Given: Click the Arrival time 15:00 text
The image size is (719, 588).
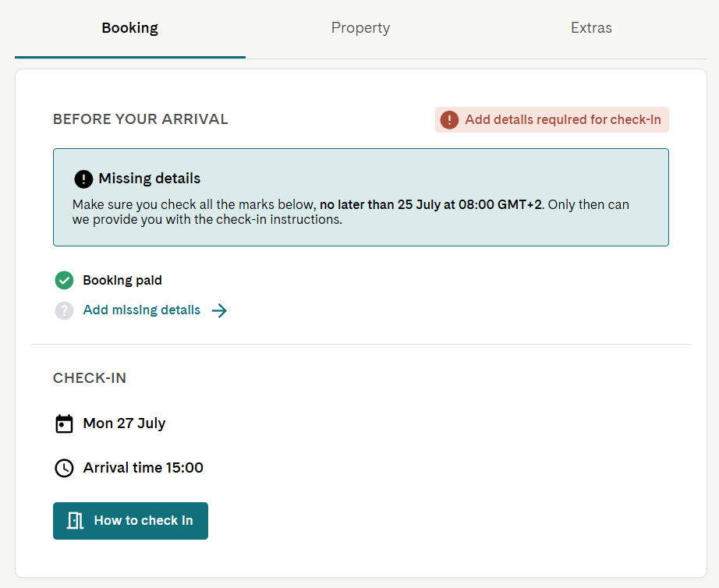Looking at the screenshot, I should pos(143,468).
